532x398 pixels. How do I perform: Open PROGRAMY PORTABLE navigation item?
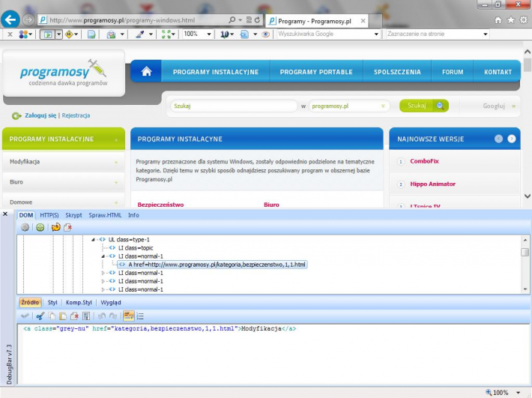[316, 72]
